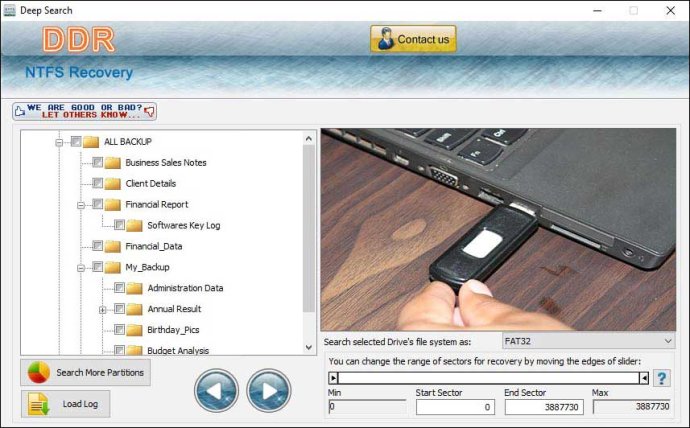
Task: Click the document icon on Load Log
Action: 39,404
